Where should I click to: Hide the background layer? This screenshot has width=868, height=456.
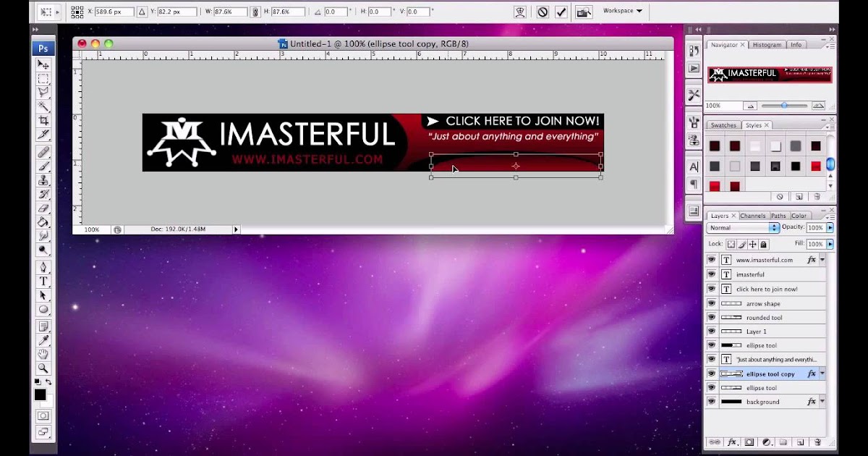[712, 402]
